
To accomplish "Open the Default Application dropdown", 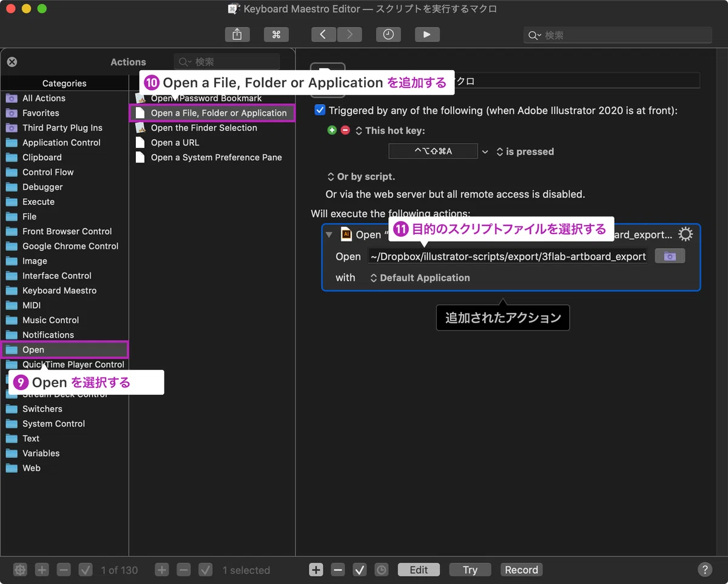I will point(420,278).
